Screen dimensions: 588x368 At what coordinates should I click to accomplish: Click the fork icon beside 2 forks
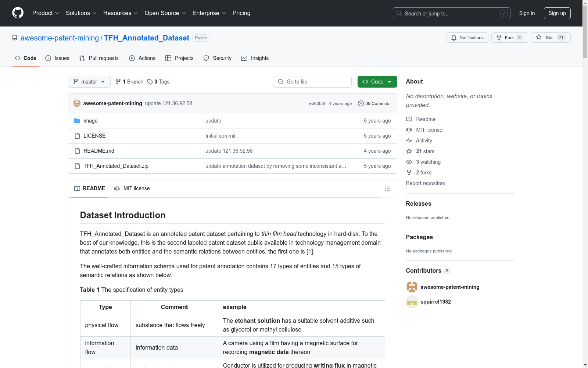(x=409, y=173)
